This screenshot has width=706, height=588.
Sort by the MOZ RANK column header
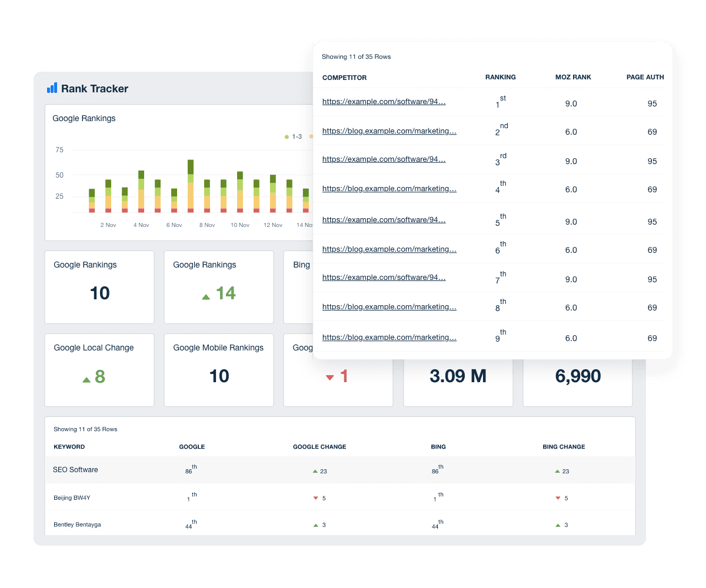pos(573,77)
